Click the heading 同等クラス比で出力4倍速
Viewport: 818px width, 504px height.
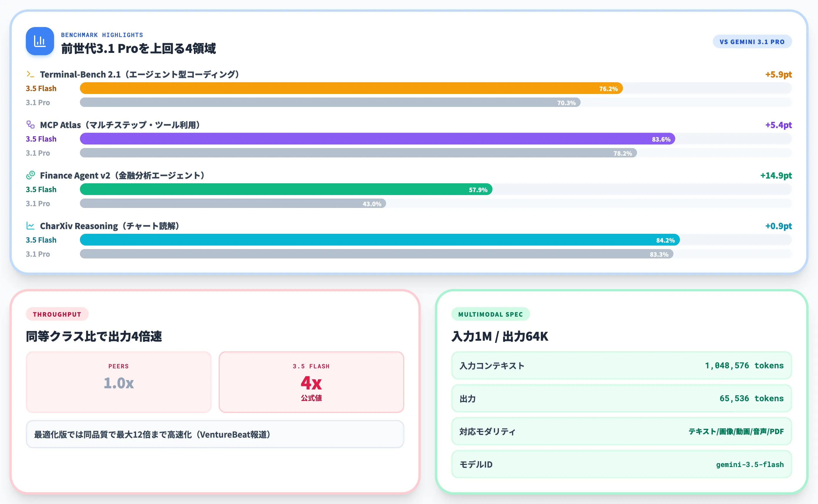[x=94, y=336]
